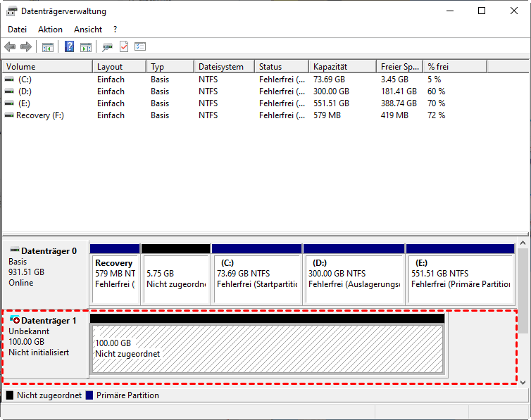Click the 419 MB free space cell
The image size is (531, 420).
(x=394, y=115)
